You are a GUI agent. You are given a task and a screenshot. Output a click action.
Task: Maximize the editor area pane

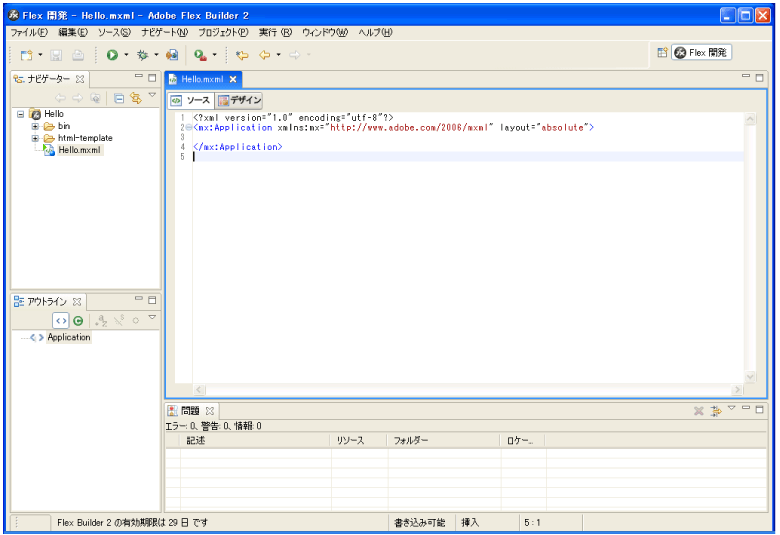(760, 78)
